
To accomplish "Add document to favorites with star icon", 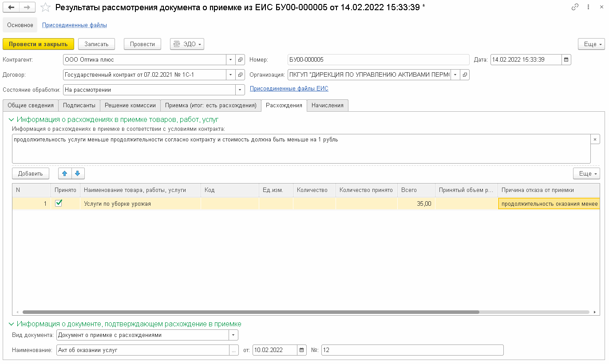I will tap(45, 7).
